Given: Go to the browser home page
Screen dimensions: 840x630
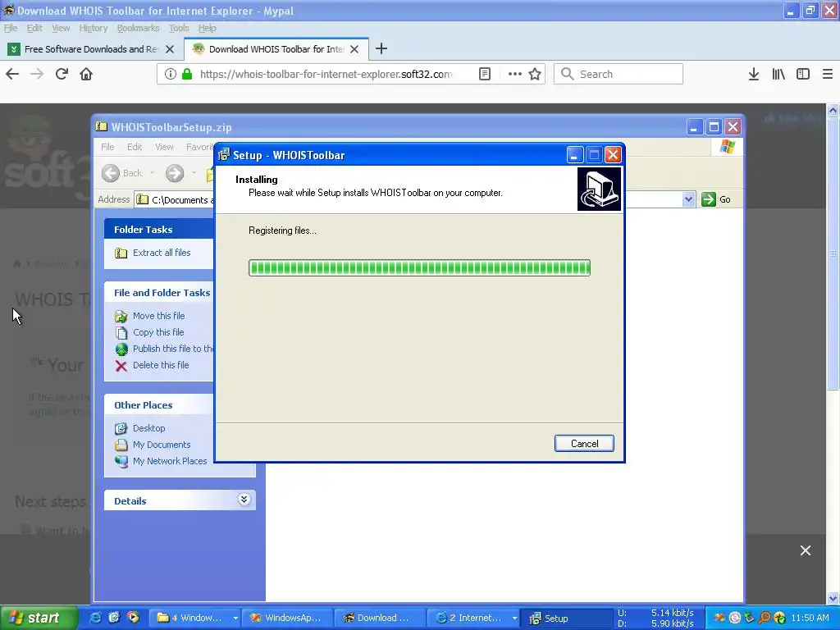Looking at the screenshot, I should [86, 74].
